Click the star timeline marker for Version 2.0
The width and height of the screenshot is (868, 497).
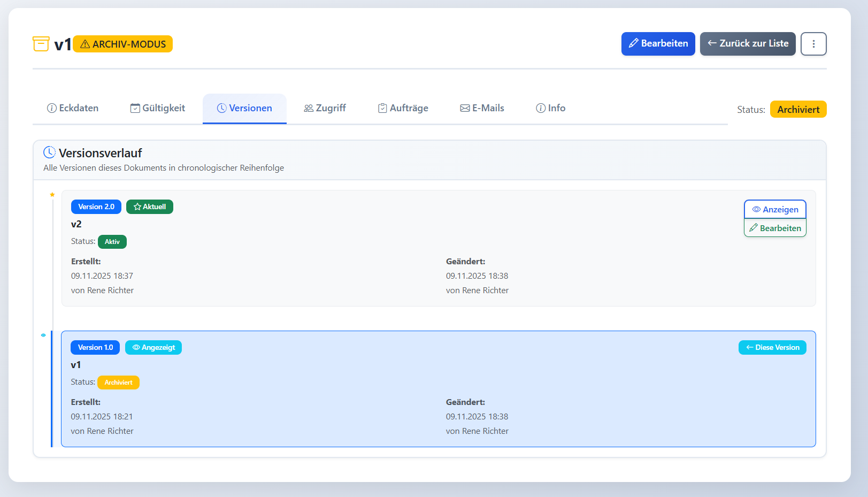[x=52, y=195]
